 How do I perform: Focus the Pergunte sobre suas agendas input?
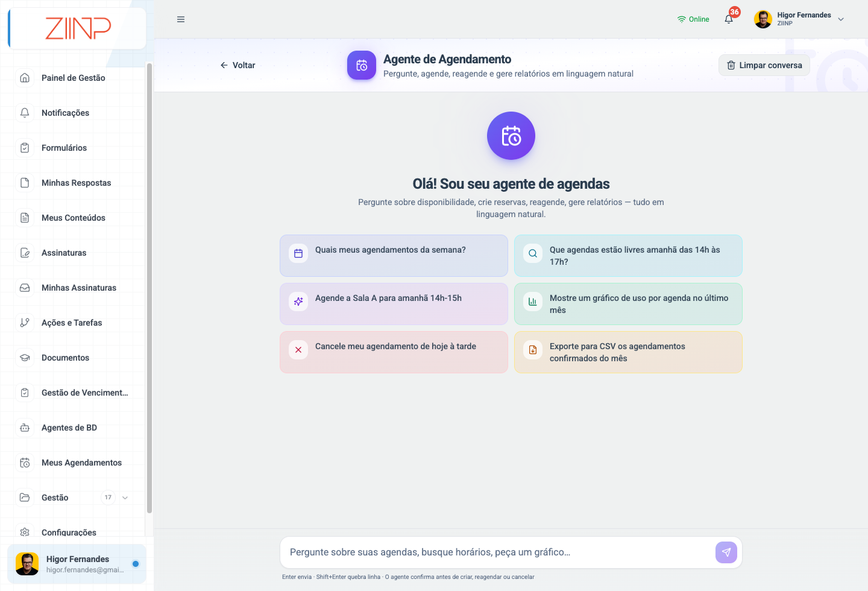click(497, 552)
